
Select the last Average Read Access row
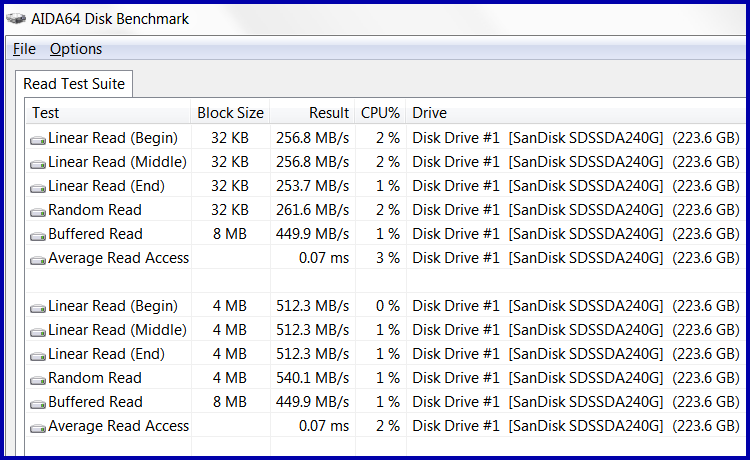tap(386, 426)
